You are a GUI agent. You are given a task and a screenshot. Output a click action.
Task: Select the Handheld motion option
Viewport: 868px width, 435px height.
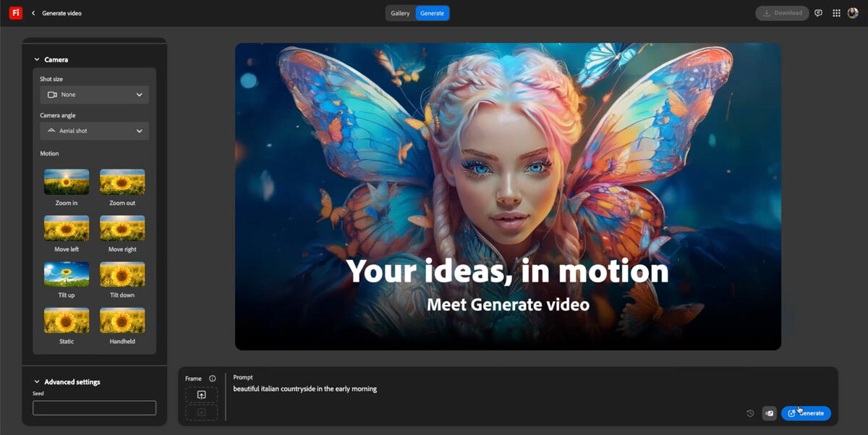tap(122, 321)
